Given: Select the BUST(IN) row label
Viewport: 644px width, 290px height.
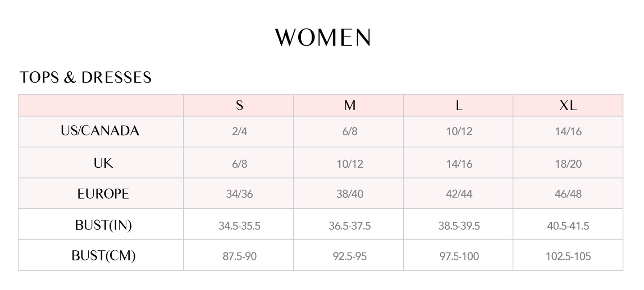Looking at the screenshot, I should tap(103, 225).
